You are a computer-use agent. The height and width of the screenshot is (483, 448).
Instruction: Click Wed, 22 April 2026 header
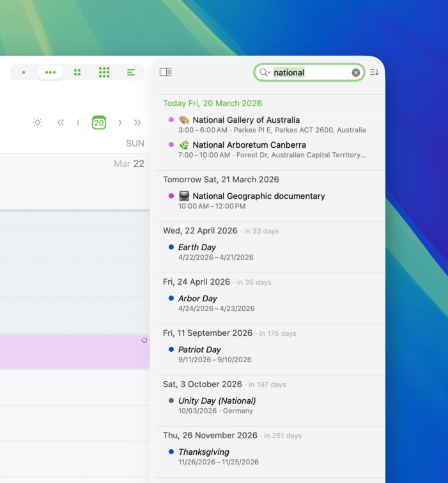tap(200, 231)
